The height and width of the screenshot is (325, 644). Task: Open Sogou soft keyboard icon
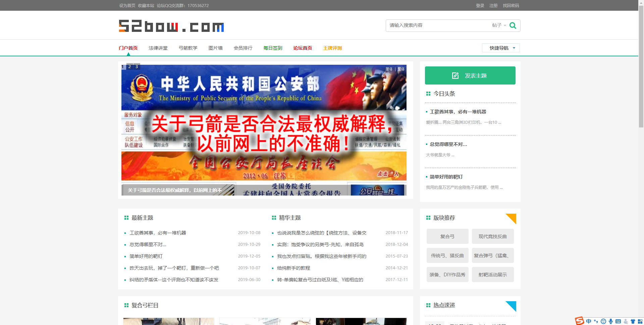pyautogui.click(x=618, y=321)
